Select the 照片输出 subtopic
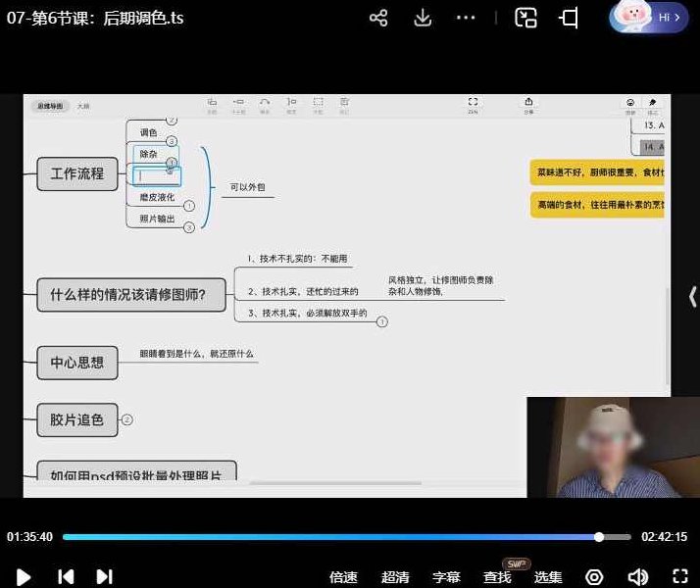700x588 pixels. click(157, 219)
